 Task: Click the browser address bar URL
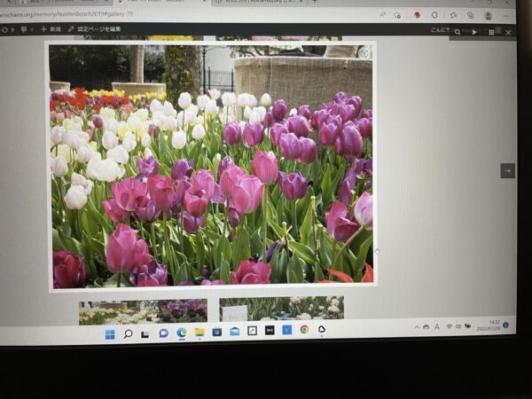(x=66, y=14)
